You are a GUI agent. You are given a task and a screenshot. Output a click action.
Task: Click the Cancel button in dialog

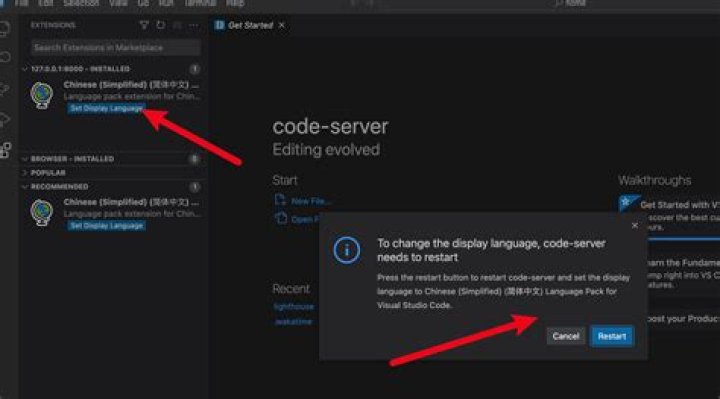tap(566, 336)
